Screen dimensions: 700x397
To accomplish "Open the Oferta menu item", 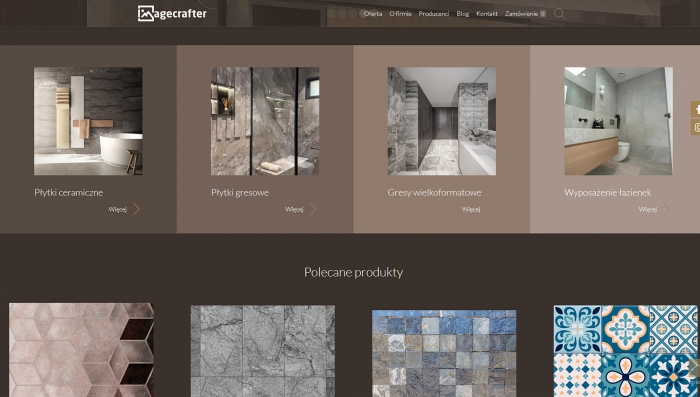I will coord(373,14).
